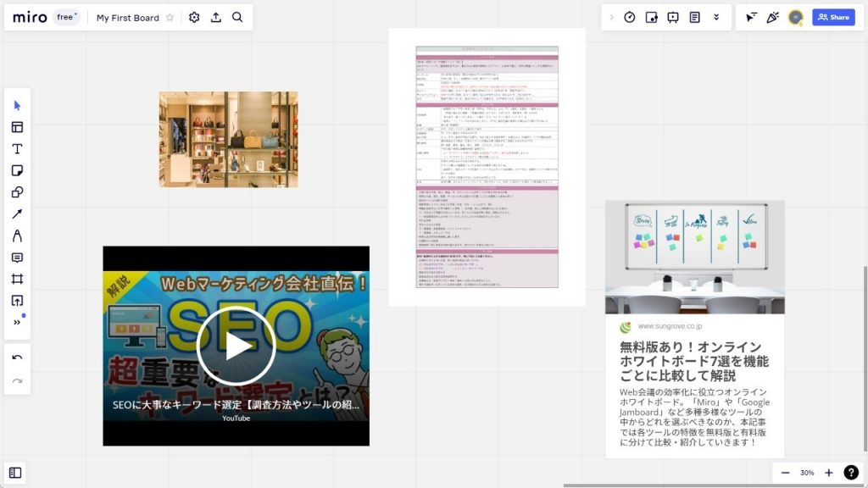Image resolution: width=868 pixels, height=488 pixels.
Task: Click the 30% zoom level
Action: tap(807, 473)
